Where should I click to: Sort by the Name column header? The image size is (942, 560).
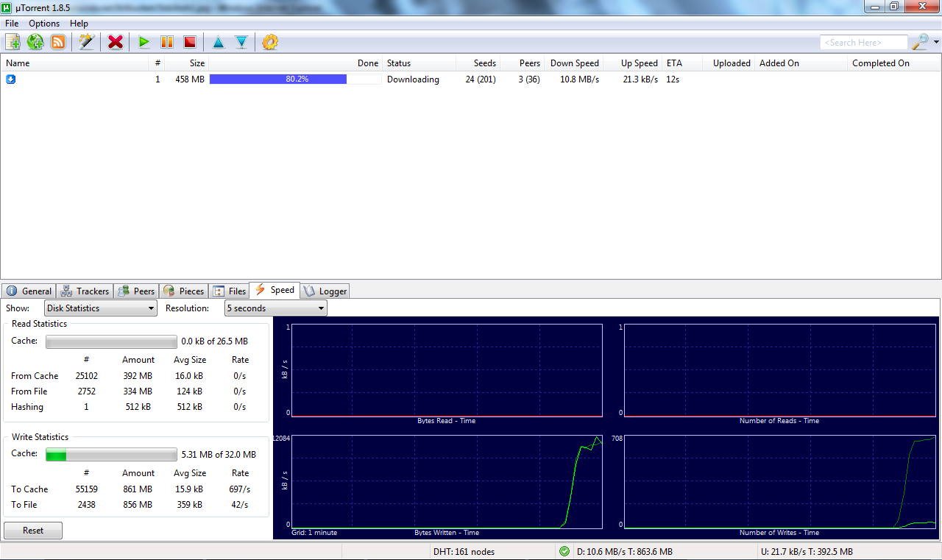pos(74,63)
